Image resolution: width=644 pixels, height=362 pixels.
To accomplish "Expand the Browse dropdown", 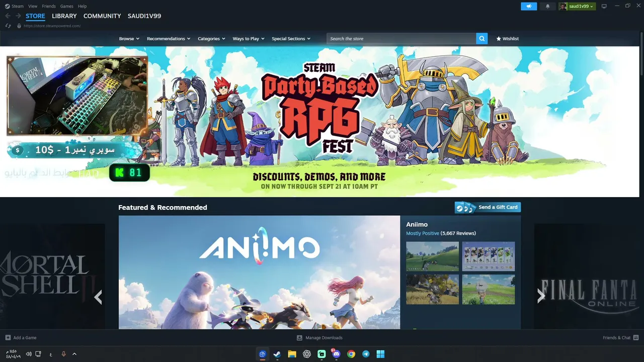I will coord(129,39).
